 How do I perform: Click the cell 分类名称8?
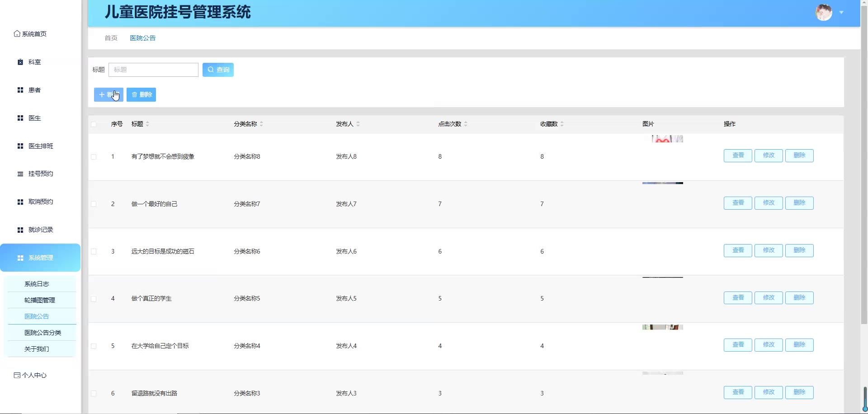coord(247,157)
